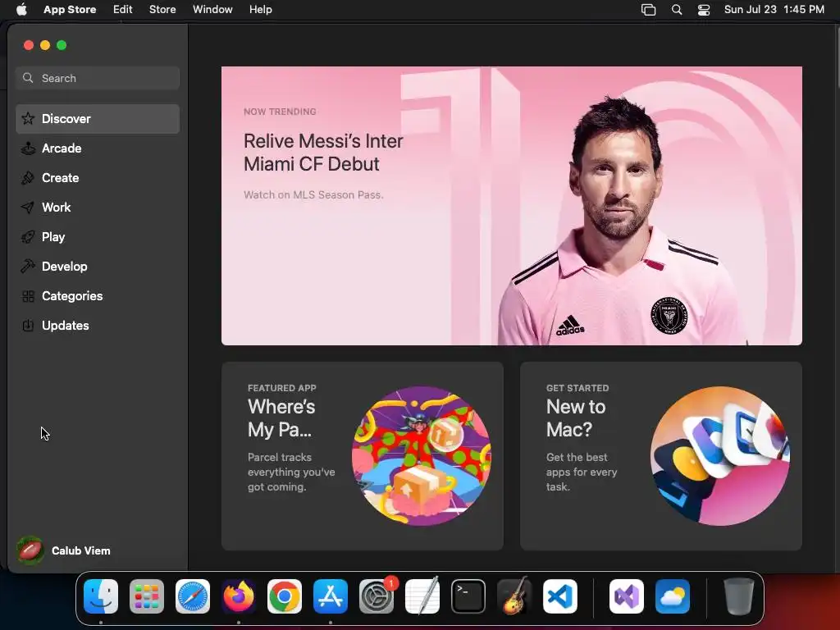Open the Store menu
Screen dimensions: 840x630
pyautogui.click(x=162, y=10)
